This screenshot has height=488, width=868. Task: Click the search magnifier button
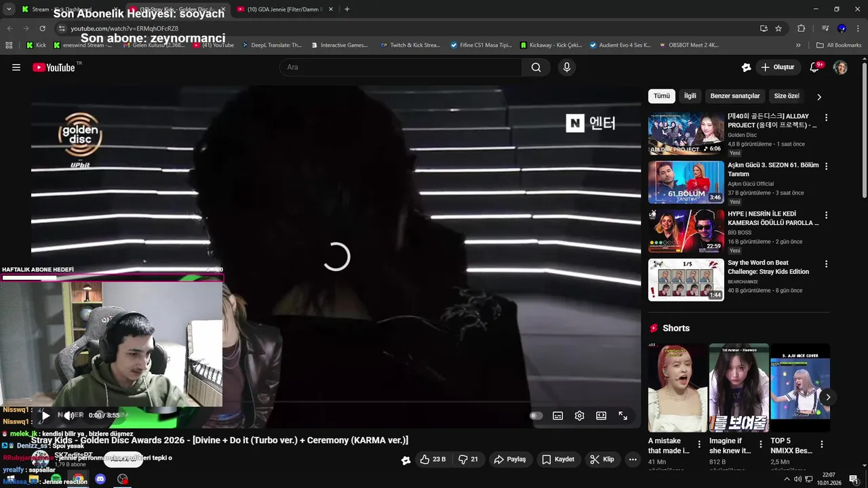pyautogui.click(x=536, y=67)
